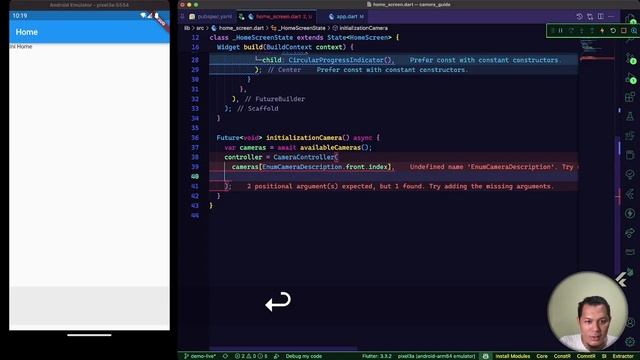Viewport: 640px width, 360px height.
Task: Open timeline history icon in editor actions
Action: 579,17
